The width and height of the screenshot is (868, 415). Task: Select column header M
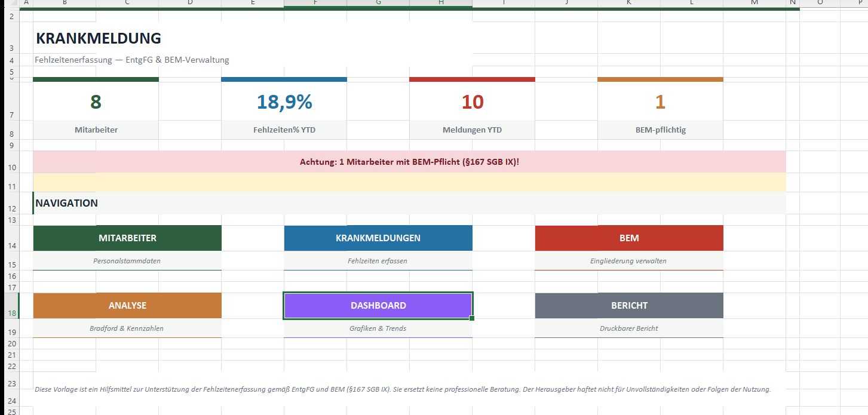point(754,3)
